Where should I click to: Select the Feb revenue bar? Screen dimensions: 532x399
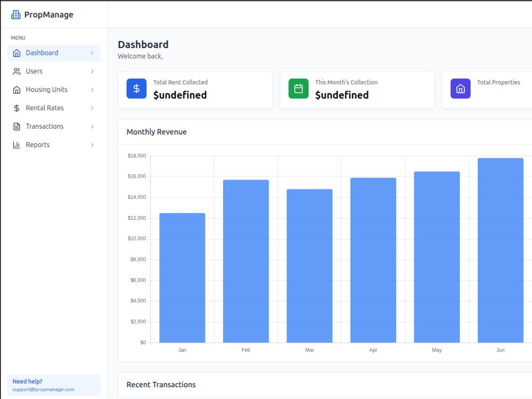coord(246,261)
